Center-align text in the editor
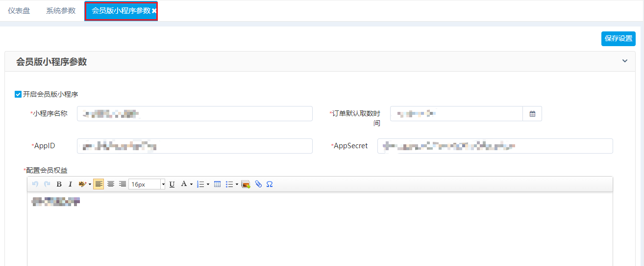The image size is (644, 266). pos(111,184)
